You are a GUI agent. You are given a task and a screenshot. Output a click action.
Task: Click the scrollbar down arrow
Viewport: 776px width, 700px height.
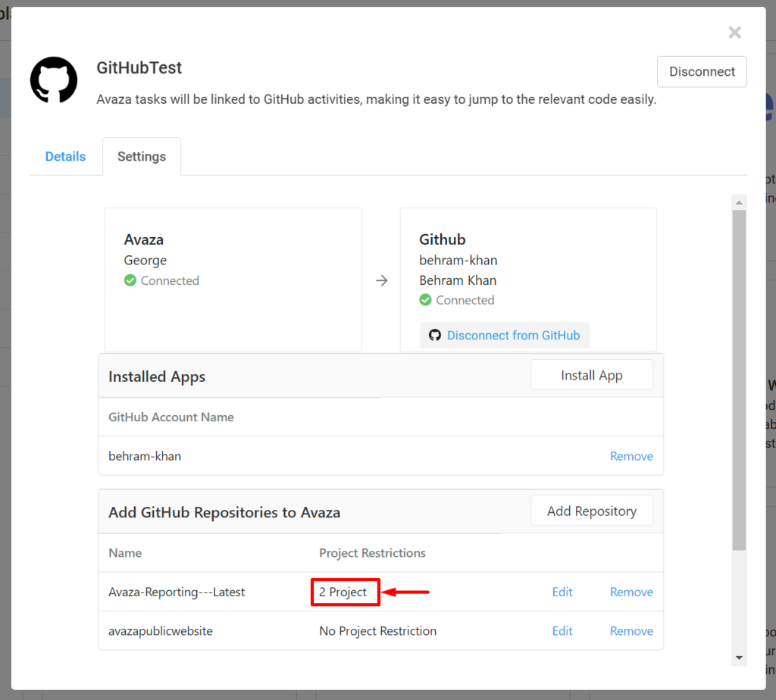[739, 658]
